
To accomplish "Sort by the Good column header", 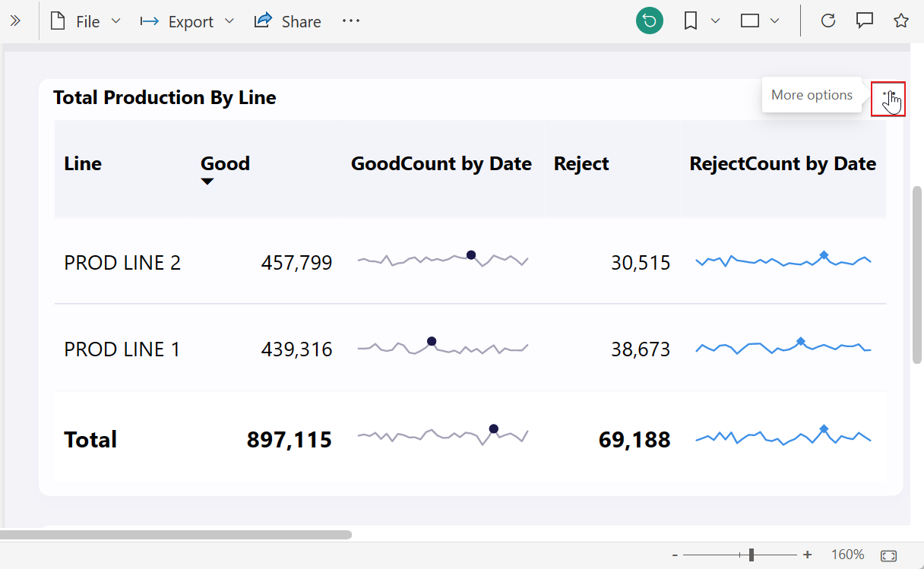I will [x=225, y=163].
